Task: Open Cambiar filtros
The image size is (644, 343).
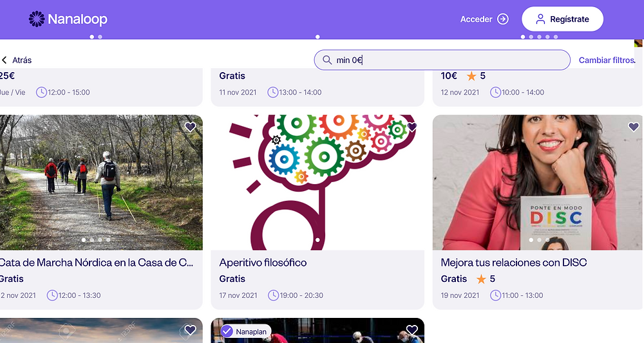Action: point(607,60)
